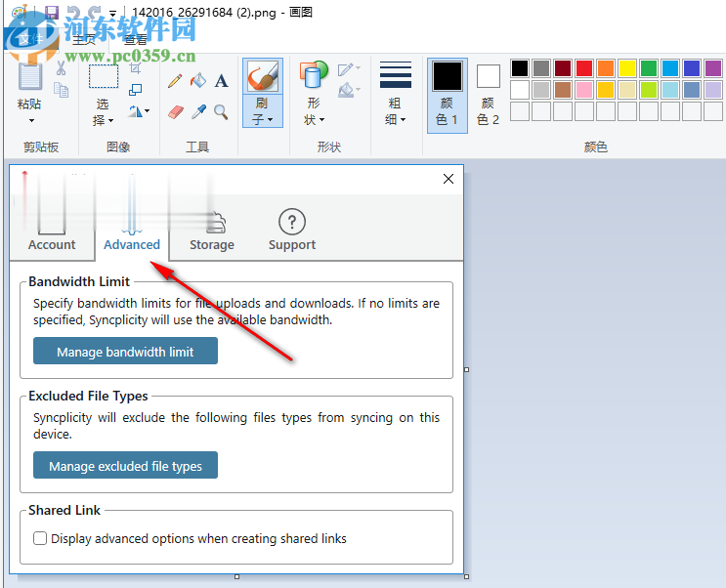Click the Undo arrow in title bar
This screenshot has height=588, width=726.
tap(73, 12)
